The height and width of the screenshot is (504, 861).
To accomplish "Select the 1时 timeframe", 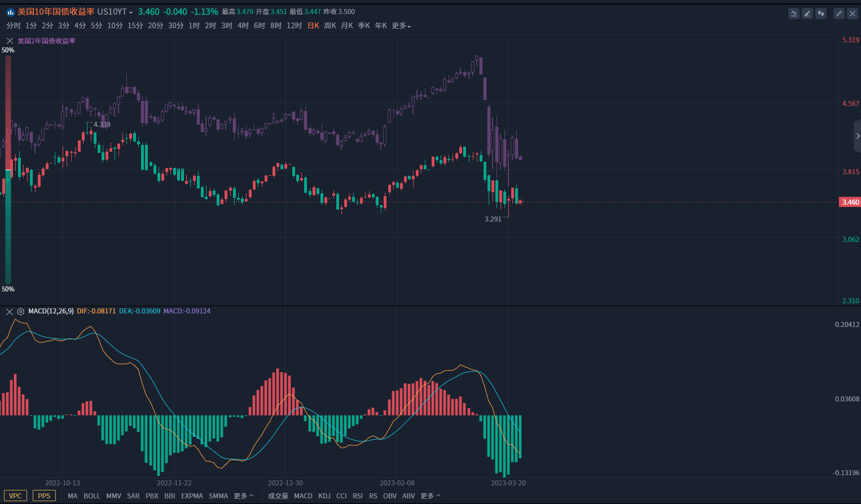I will pyautogui.click(x=194, y=26).
